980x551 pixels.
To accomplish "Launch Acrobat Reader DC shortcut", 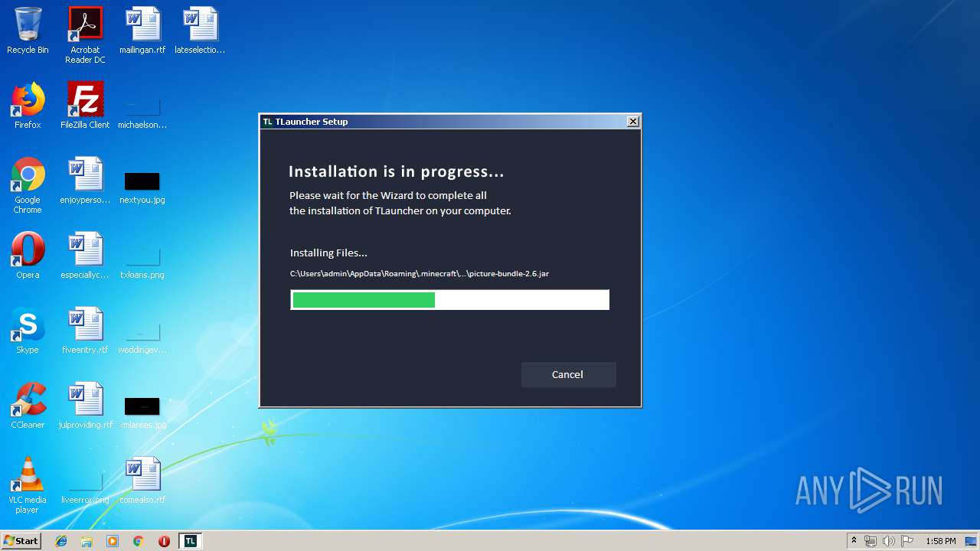I will [x=85, y=36].
